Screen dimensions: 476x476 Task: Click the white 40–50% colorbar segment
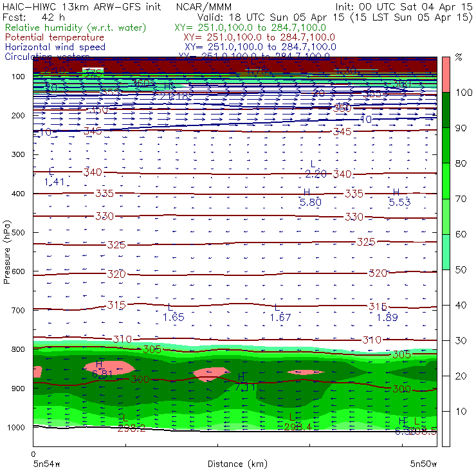coord(446,287)
